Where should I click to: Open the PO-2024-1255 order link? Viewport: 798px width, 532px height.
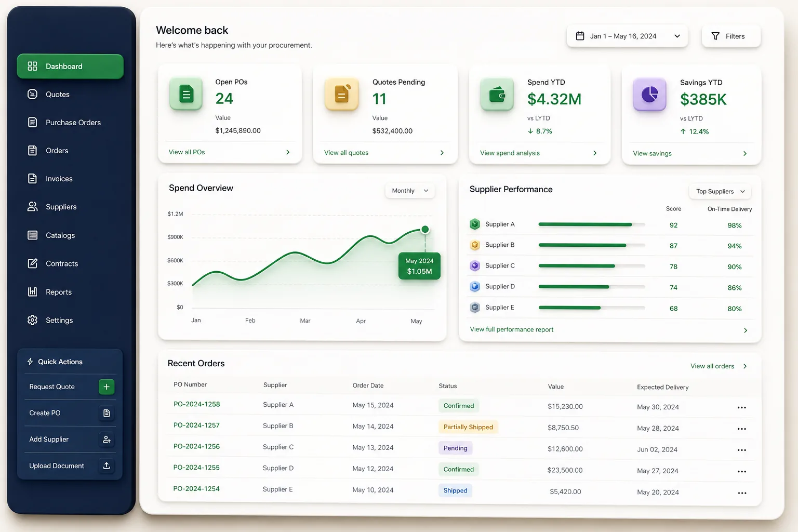(x=196, y=467)
